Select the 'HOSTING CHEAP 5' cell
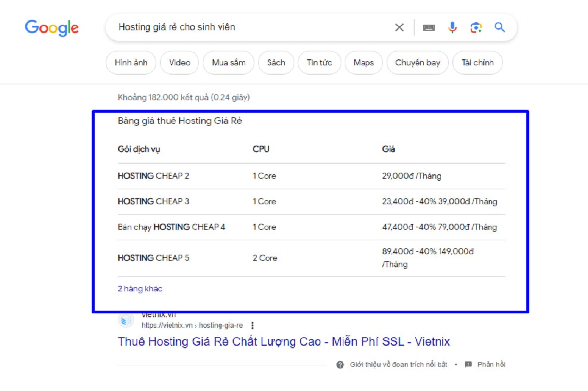This screenshot has width=588, height=391. point(153,258)
